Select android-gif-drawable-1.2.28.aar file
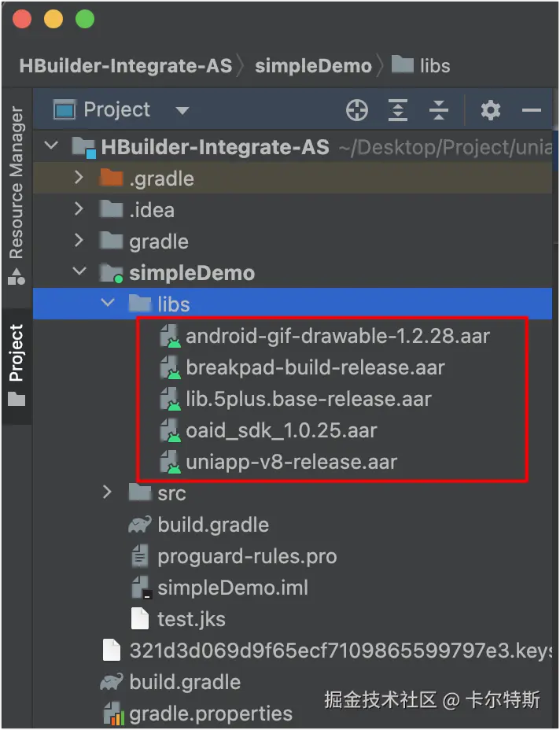Image resolution: width=560 pixels, height=730 pixels. click(x=337, y=337)
